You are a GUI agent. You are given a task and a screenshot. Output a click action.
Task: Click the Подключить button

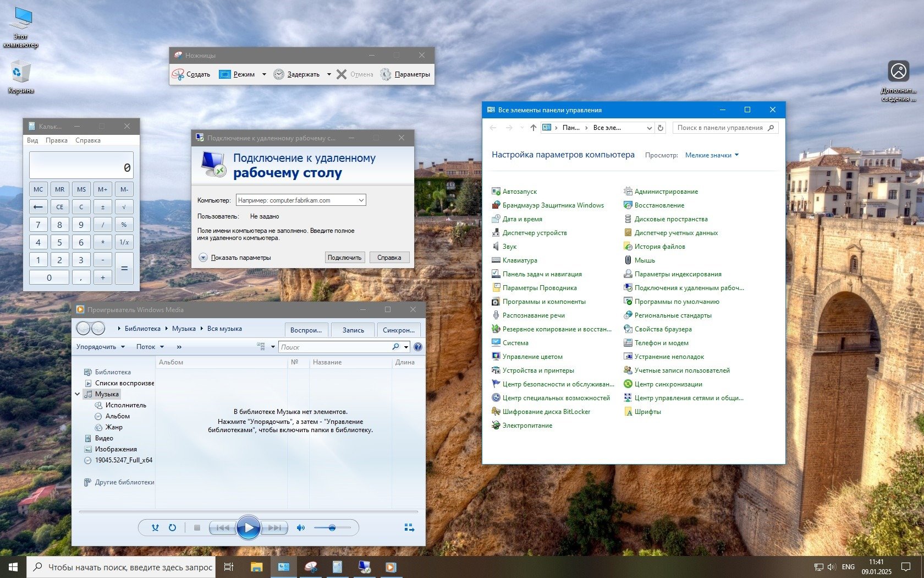pyautogui.click(x=344, y=258)
